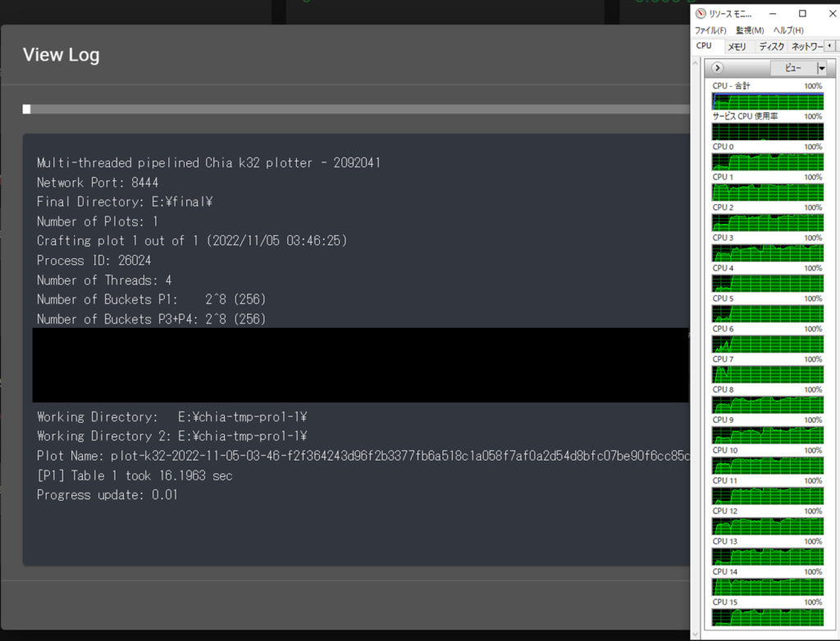The width and height of the screenshot is (840, 641).
Task: Click the CPU 9 usage graph
Action: click(767, 435)
